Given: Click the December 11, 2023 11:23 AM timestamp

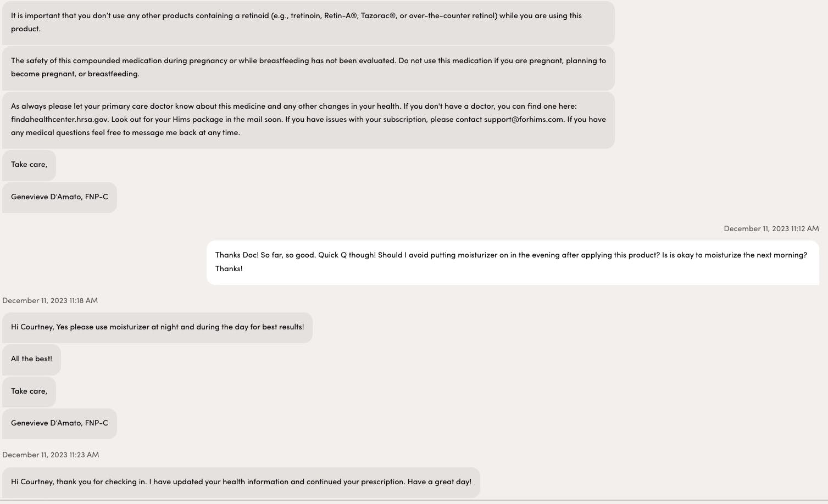Looking at the screenshot, I should click(51, 455).
